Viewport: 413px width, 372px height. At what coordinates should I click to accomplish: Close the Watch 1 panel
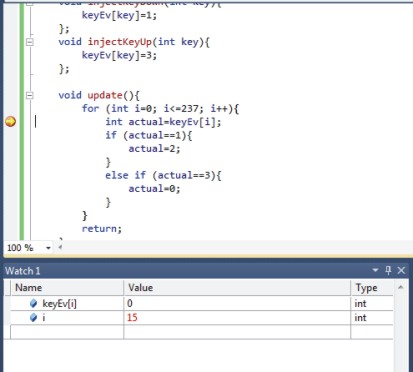pyautogui.click(x=401, y=270)
